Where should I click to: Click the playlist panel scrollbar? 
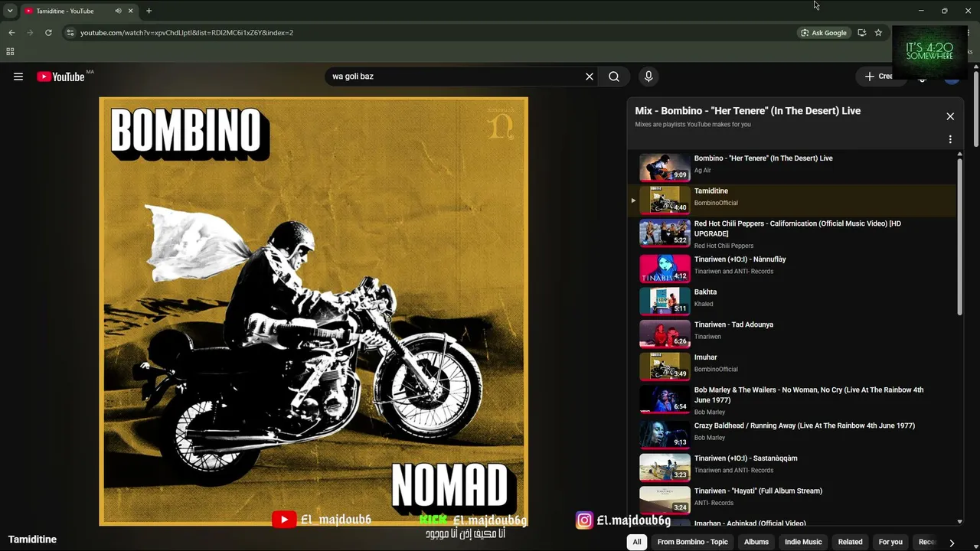point(960,236)
